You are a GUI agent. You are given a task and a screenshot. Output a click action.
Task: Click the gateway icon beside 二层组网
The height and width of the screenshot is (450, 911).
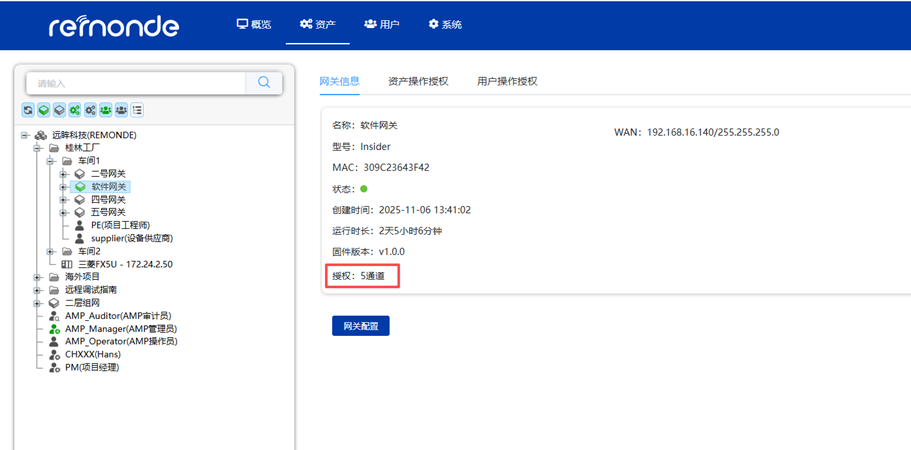tap(54, 303)
